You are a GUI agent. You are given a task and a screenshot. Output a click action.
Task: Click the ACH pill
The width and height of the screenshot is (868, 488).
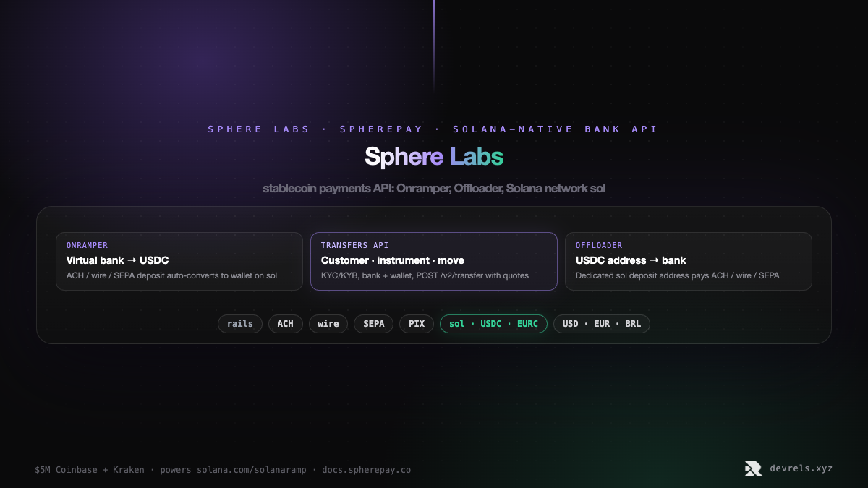[x=286, y=324]
